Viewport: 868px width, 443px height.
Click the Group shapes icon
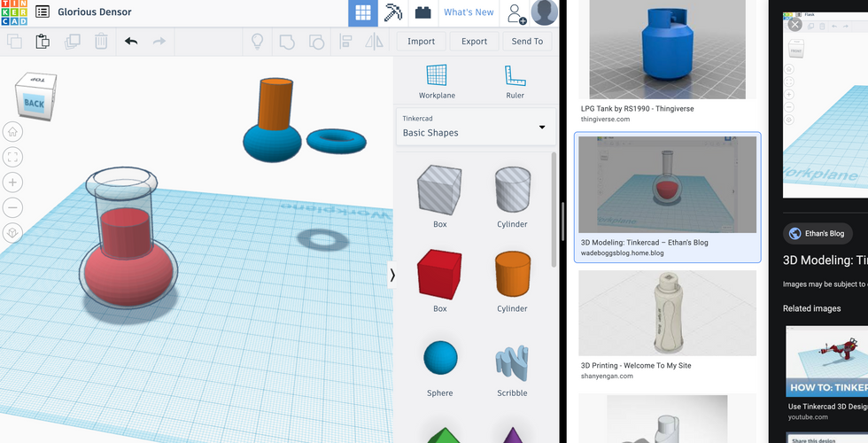(x=287, y=42)
